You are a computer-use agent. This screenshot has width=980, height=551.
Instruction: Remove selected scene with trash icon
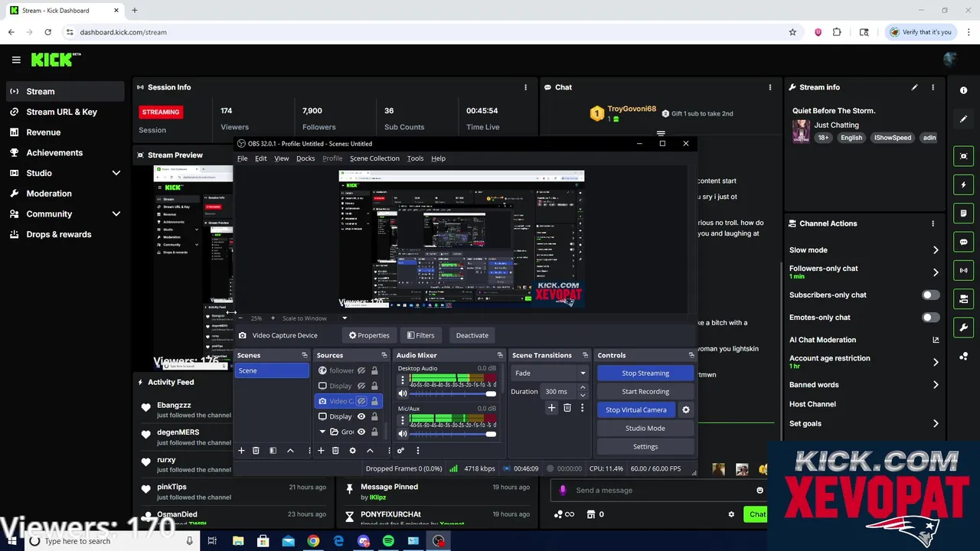coord(256,451)
